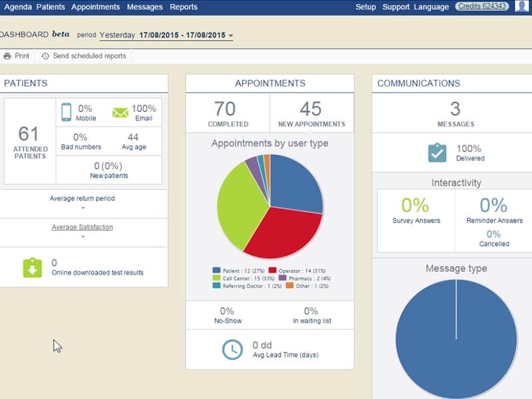Click the orange Other legend swatch
This screenshot has width=532, height=399.
pyautogui.click(x=290, y=286)
